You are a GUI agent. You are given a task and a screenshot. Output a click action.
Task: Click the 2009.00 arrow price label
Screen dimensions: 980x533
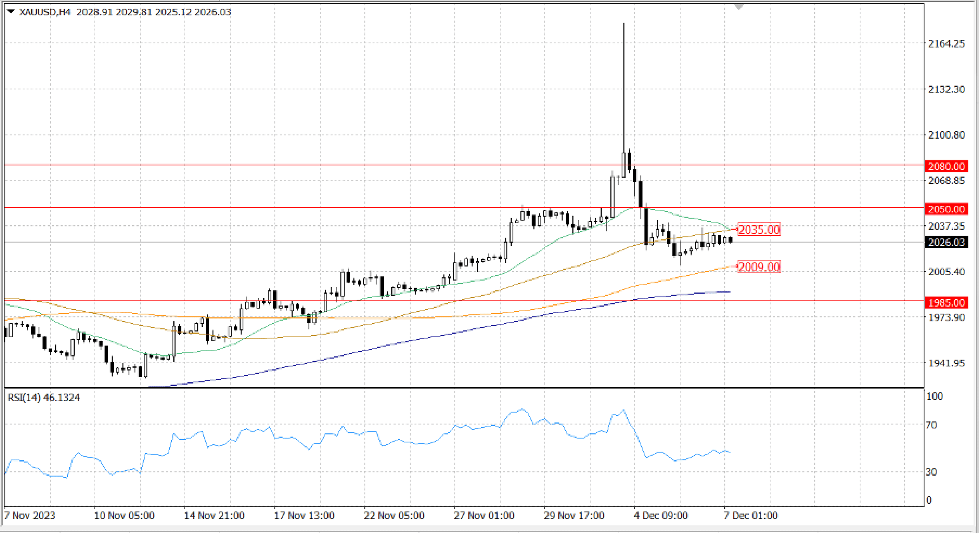(759, 267)
